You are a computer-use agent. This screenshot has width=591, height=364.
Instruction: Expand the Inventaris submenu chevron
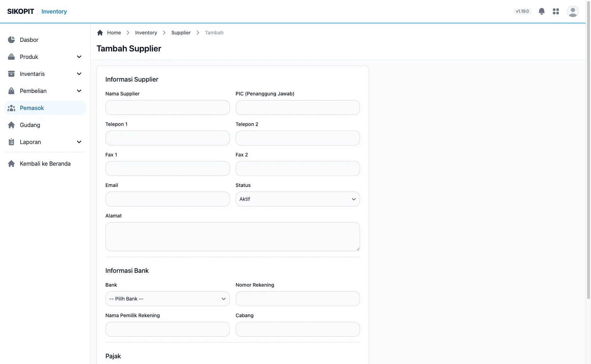(79, 74)
